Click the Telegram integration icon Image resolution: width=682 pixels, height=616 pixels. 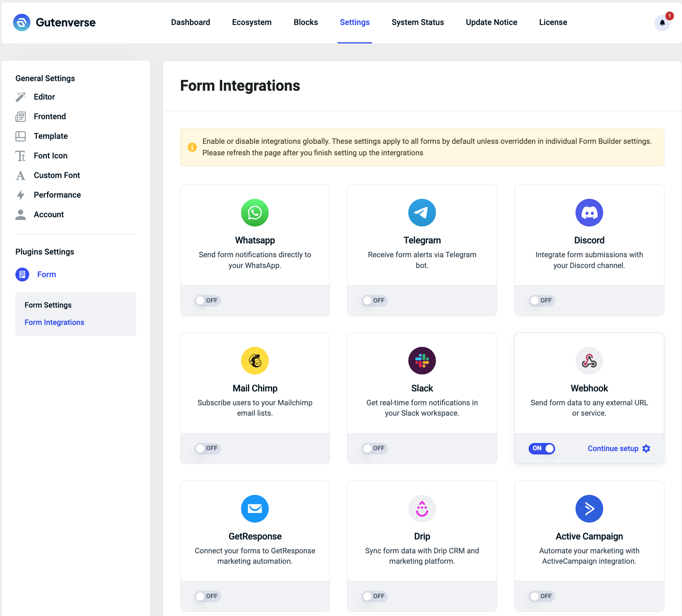point(422,213)
